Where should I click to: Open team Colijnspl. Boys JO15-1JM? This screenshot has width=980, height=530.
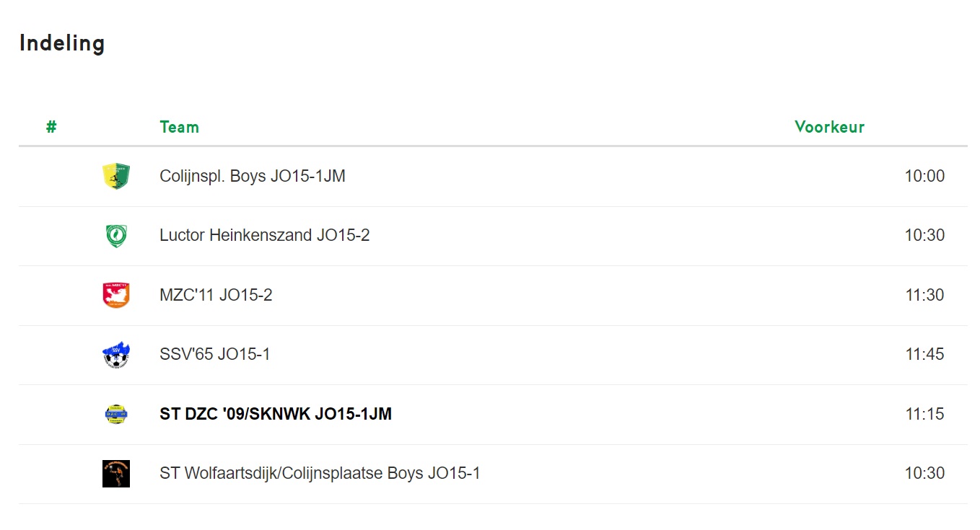[253, 177]
